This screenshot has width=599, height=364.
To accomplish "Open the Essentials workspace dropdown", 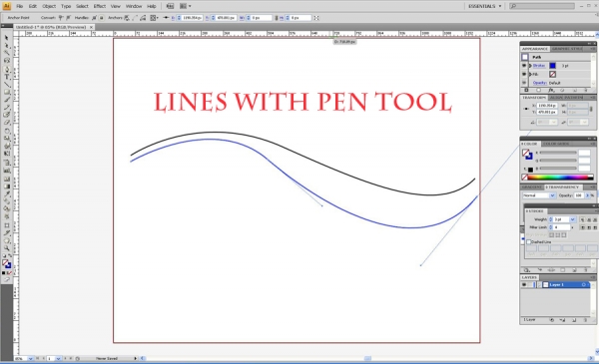I will point(485,6).
